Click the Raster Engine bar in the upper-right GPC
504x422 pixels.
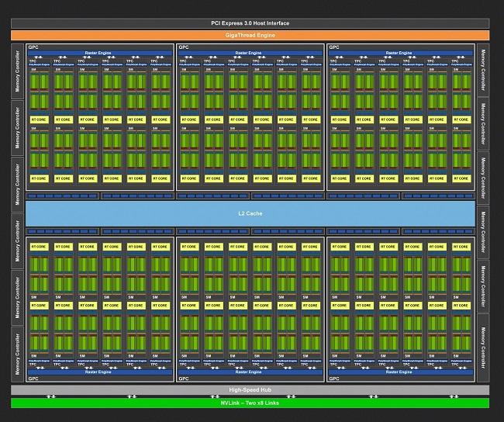pos(401,53)
